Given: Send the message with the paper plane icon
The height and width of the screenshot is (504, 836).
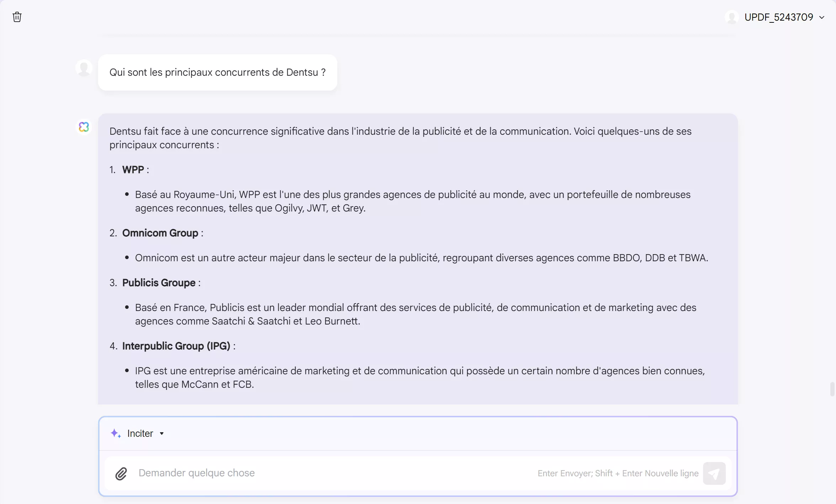Looking at the screenshot, I should tap(715, 473).
